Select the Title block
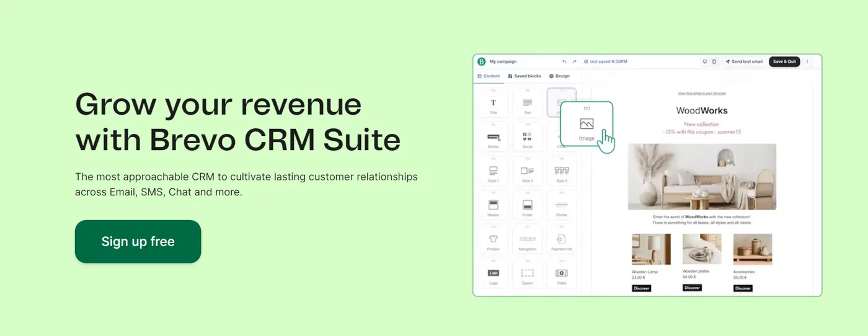 pyautogui.click(x=494, y=104)
